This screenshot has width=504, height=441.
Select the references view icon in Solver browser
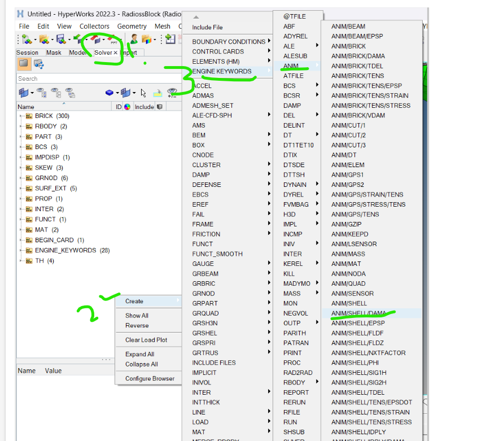[39, 64]
